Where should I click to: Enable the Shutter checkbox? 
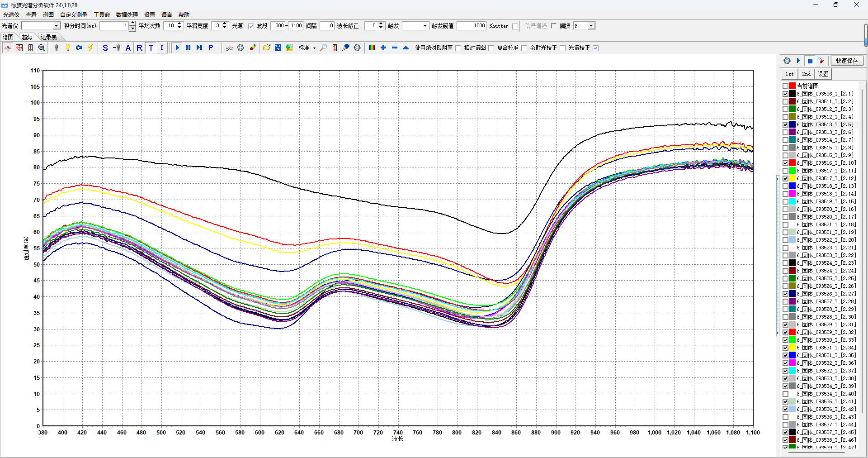point(515,26)
